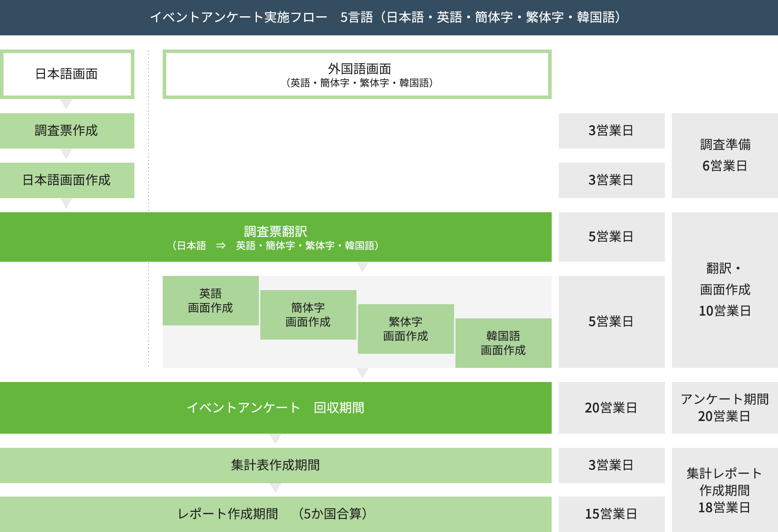Viewport: 778px width, 532px height.
Task: Select the 日本語画面作成 step box
Action: click(67, 180)
